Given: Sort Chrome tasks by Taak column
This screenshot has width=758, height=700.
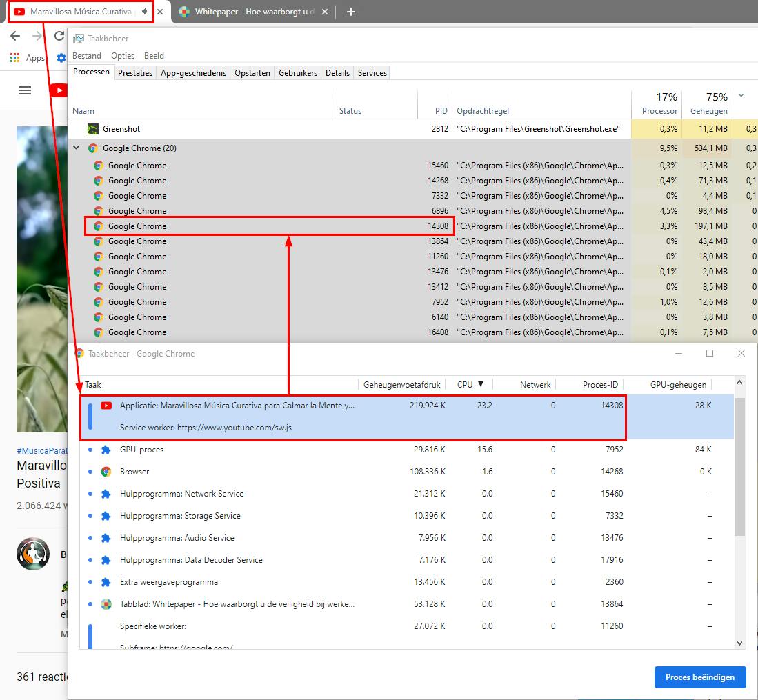Looking at the screenshot, I should coord(219,385).
